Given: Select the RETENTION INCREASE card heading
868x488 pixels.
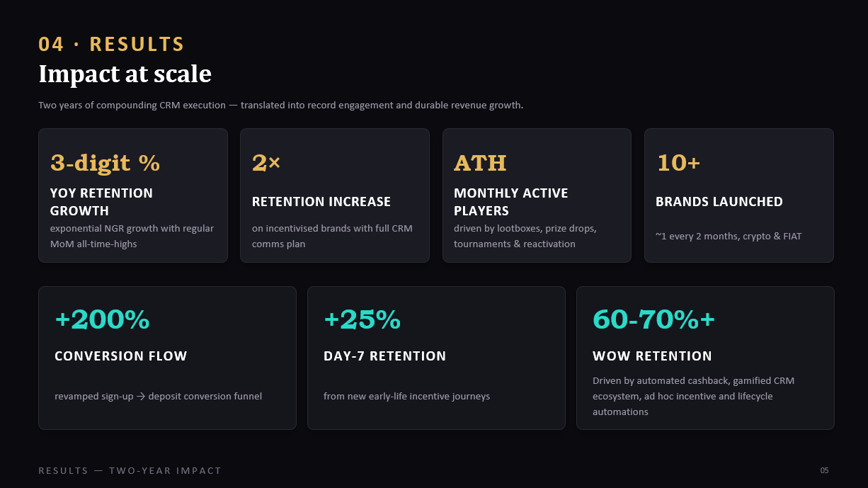Looking at the screenshot, I should coord(321,202).
